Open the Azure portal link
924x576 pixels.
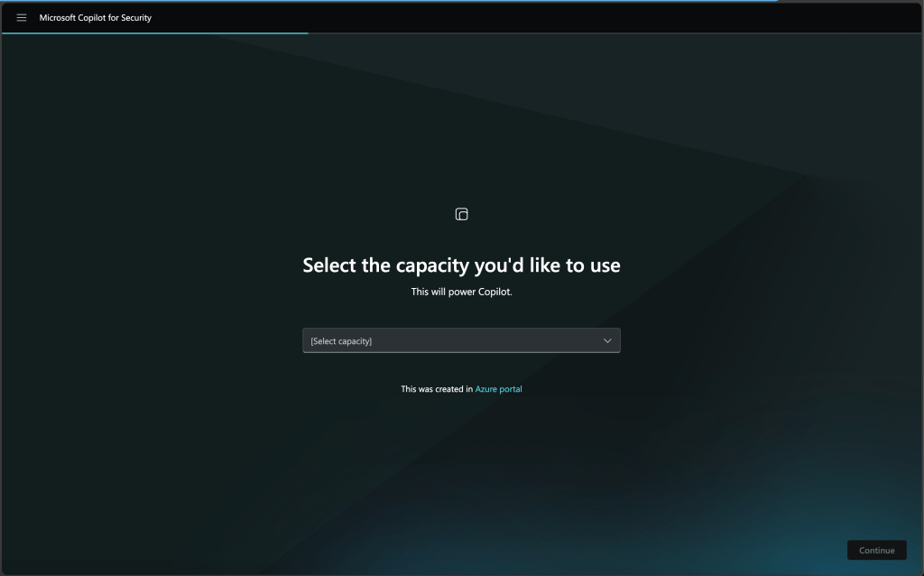click(x=498, y=389)
